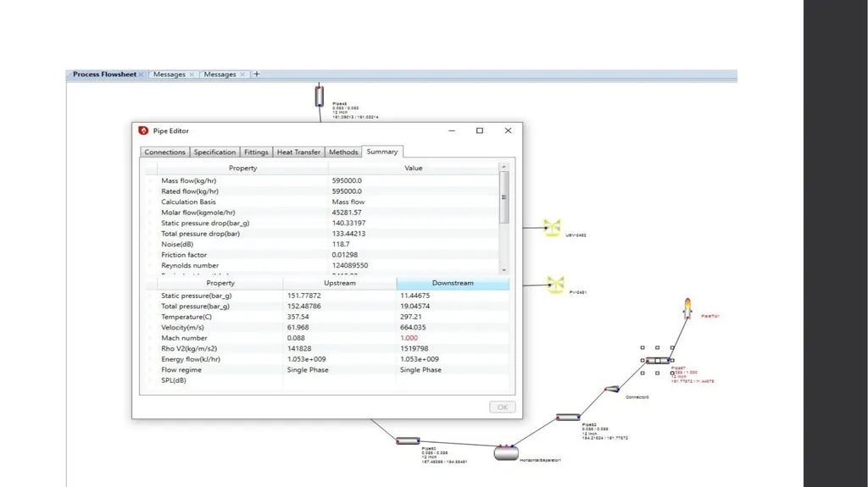Click the Calculation Basis 'Mass flow' value
Image resolution: width=868 pixels, height=487 pixels.
click(348, 202)
